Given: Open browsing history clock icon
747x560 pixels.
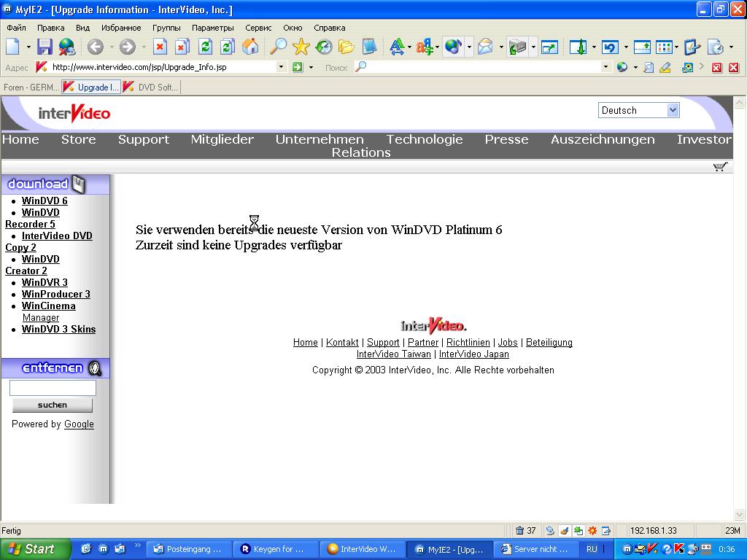Looking at the screenshot, I should (324, 47).
